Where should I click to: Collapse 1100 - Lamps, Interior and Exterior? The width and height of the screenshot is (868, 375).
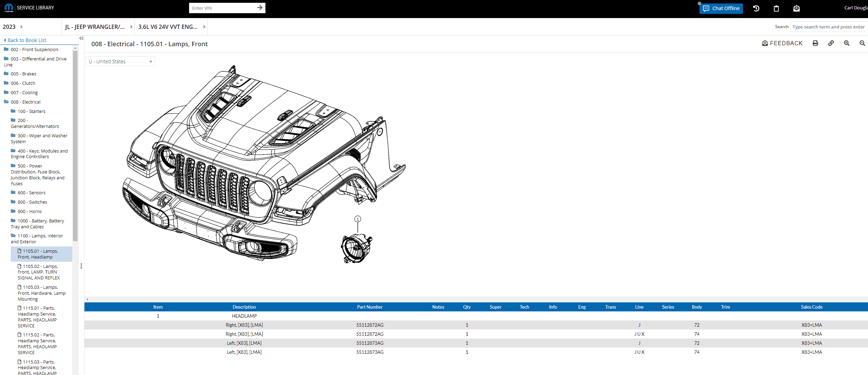click(x=37, y=238)
